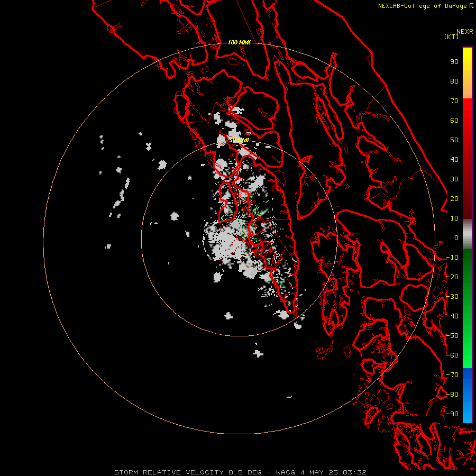Click the -50 value on the color scale
Screen dimensions: 476x476
click(452, 336)
